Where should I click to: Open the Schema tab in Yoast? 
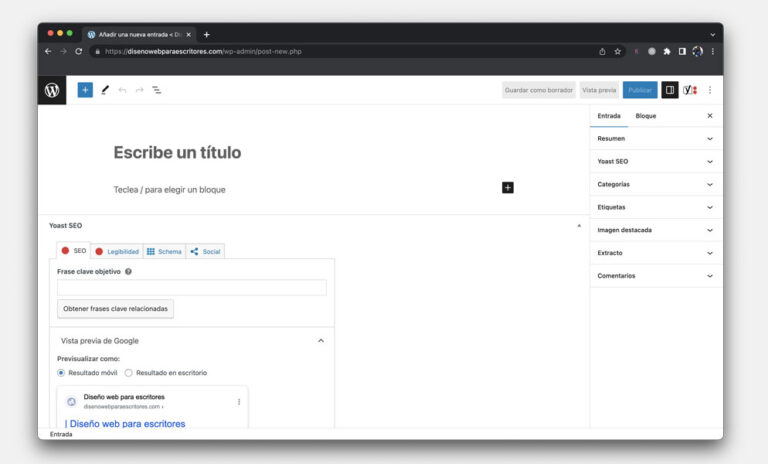click(x=165, y=251)
